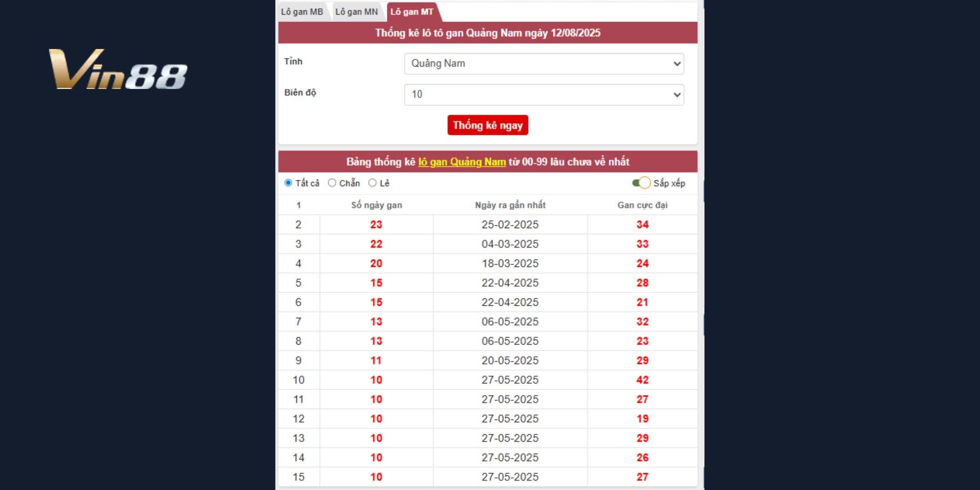Open the Vin88 logo

tap(118, 69)
